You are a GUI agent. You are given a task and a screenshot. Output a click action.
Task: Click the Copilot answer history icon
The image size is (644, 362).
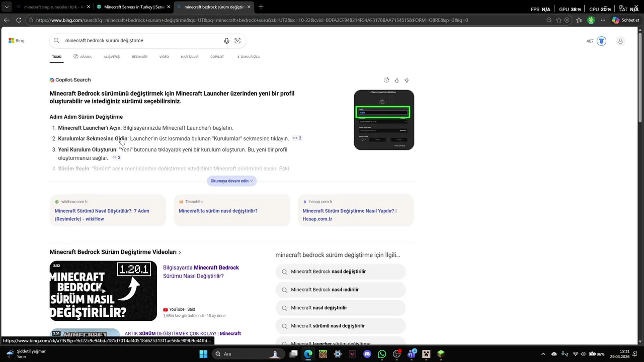coord(386,80)
